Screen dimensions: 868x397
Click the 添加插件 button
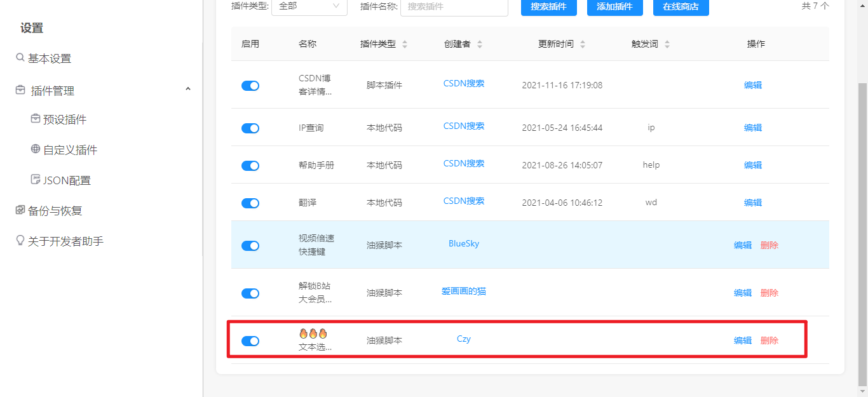point(615,7)
